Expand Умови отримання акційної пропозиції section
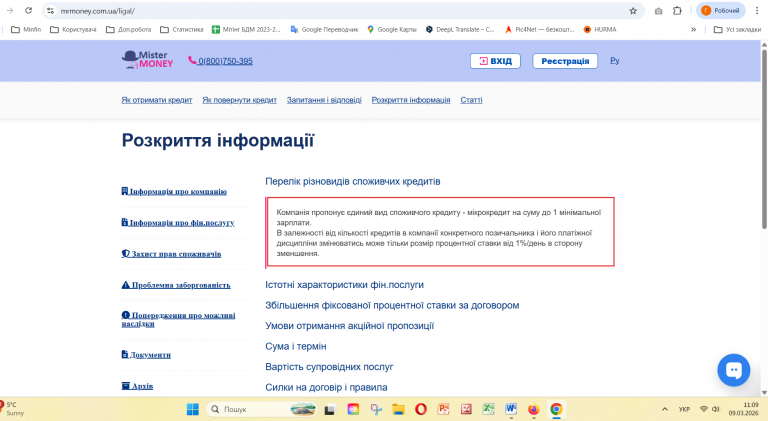Screen dimensions: 768x421 point(350,326)
